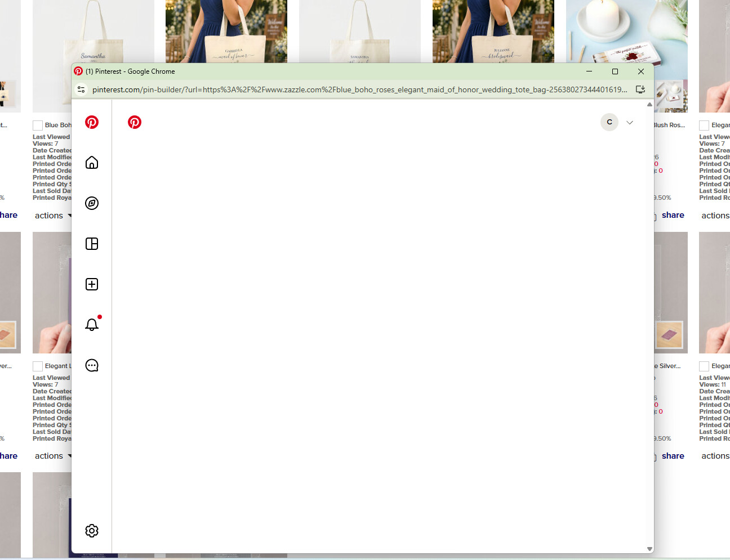Open Explore with the compass icon
Viewport: 730px width, 560px height.
[x=92, y=203]
